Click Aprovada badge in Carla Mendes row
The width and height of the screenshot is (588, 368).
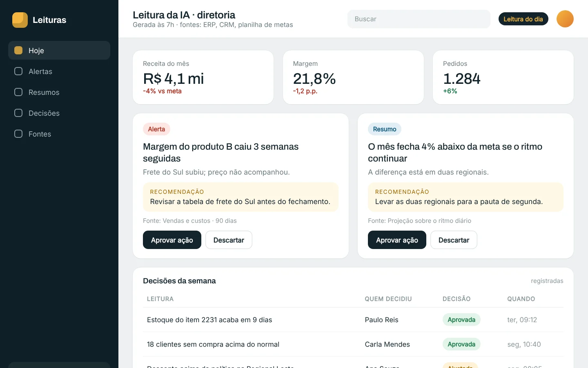pyautogui.click(x=461, y=344)
